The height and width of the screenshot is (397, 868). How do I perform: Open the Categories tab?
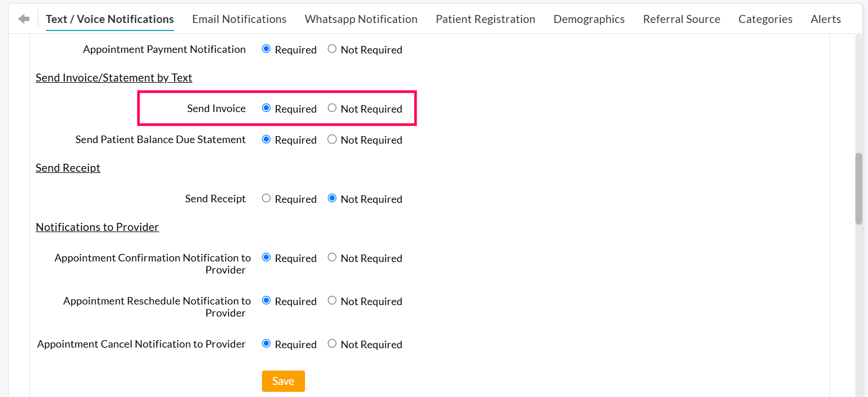(x=765, y=18)
